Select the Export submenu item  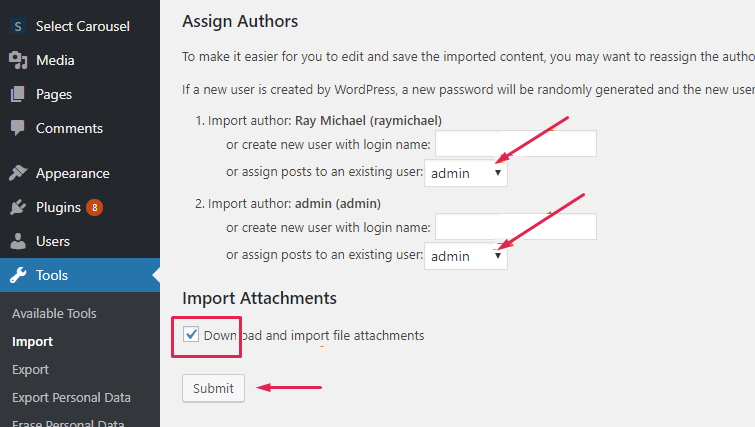tap(30, 369)
